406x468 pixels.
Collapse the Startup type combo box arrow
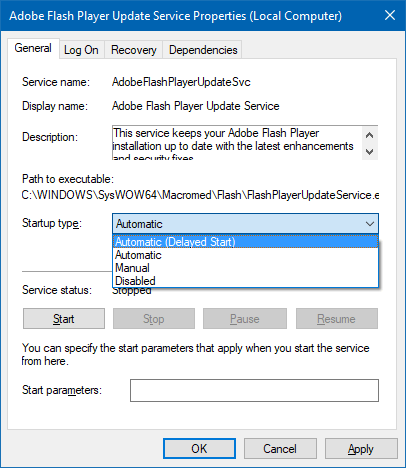tap(370, 224)
